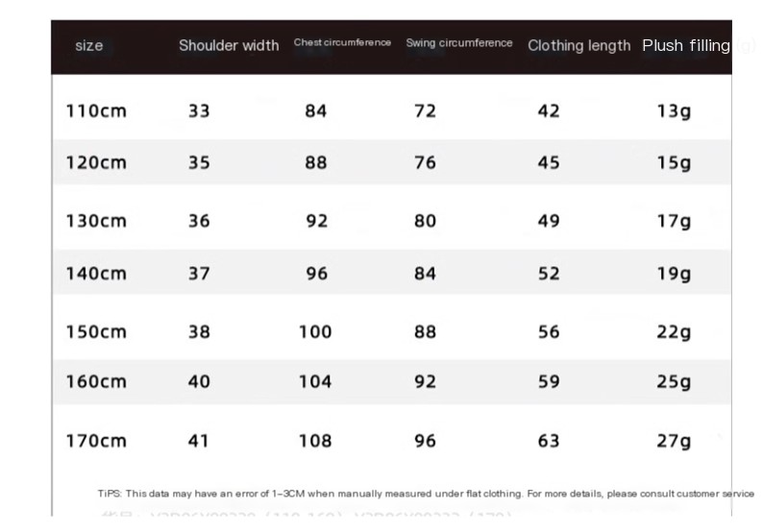Viewport: 763px width, 532px height.
Task: Click chest circumference value 100
Action: (315, 332)
